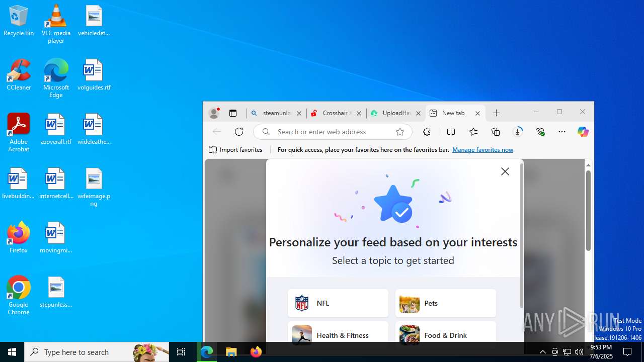Click the Back navigation arrow

pyautogui.click(x=217, y=132)
